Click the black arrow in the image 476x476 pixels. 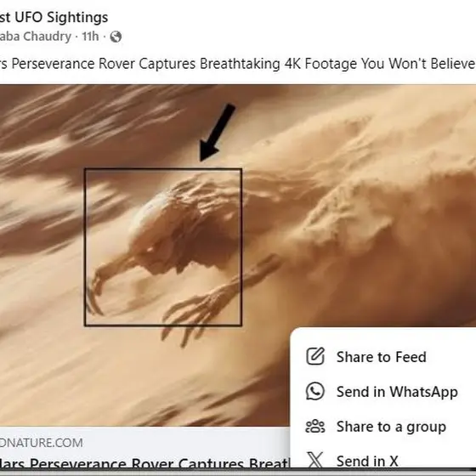coord(217,133)
